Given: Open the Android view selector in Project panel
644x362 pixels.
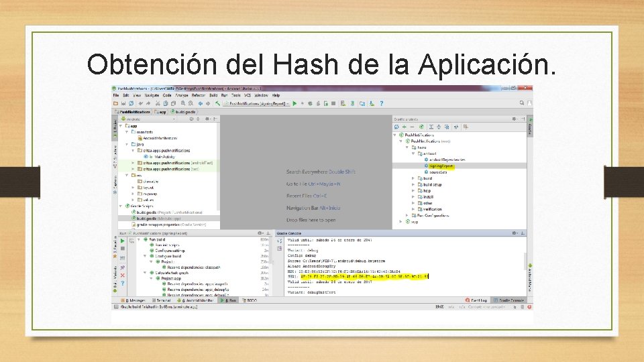Looking at the screenshot, I should pos(148,119).
